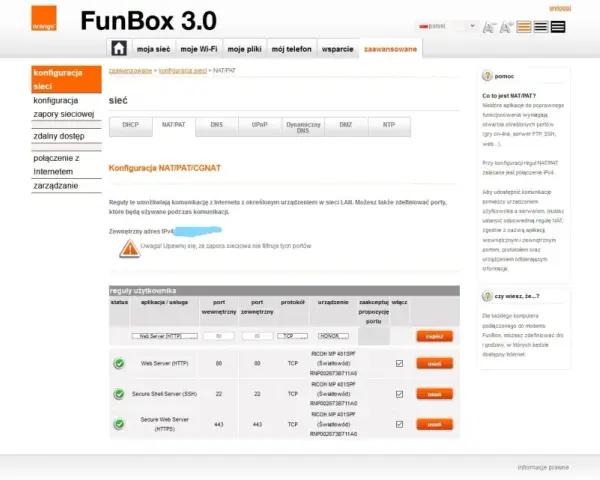Decrease font size with A- icon
The width and height of the screenshot is (600, 480).
(x=489, y=27)
